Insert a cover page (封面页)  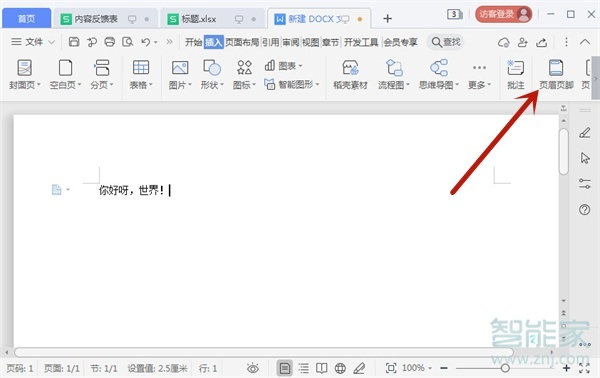(x=24, y=75)
